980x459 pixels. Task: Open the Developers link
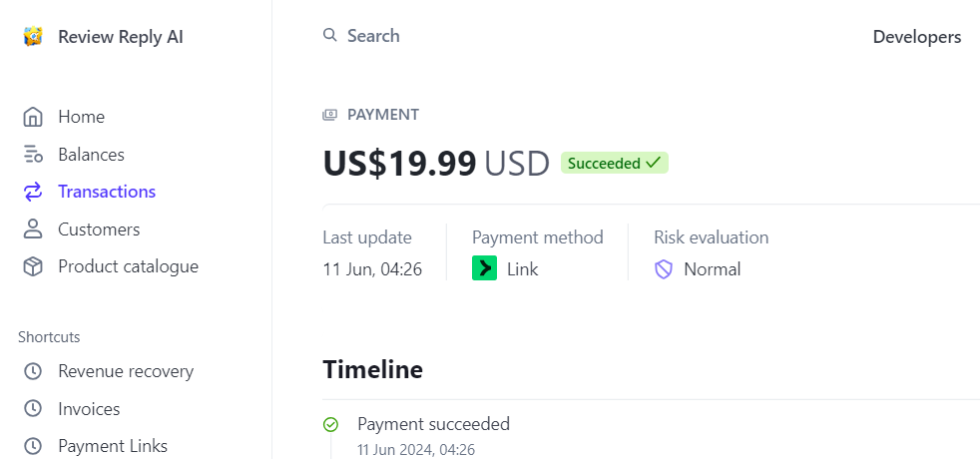916,37
